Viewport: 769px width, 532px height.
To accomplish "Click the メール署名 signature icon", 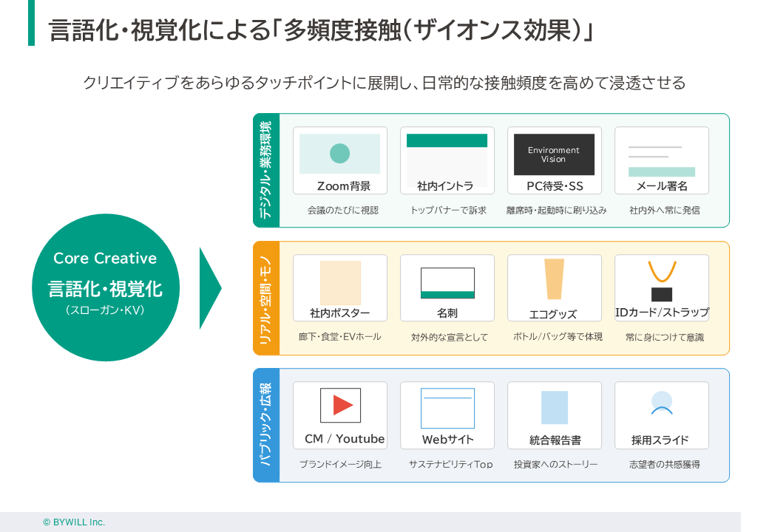I will click(x=661, y=162).
